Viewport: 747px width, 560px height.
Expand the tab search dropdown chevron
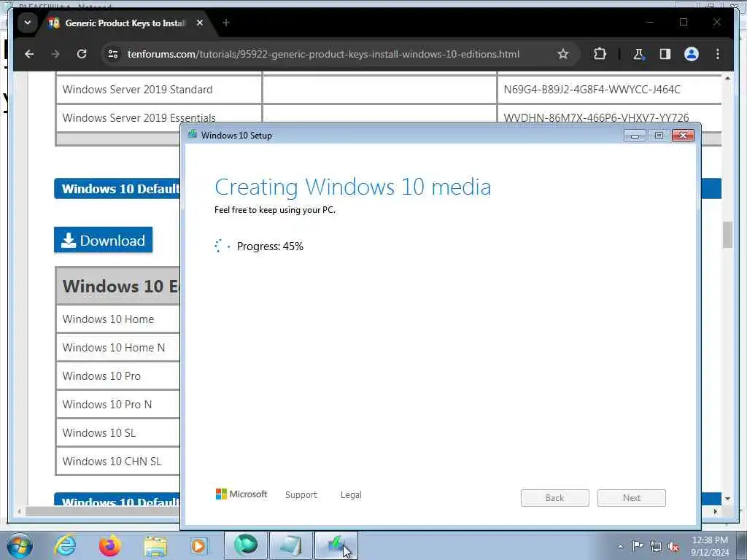pyautogui.click(x=28, y=23)
